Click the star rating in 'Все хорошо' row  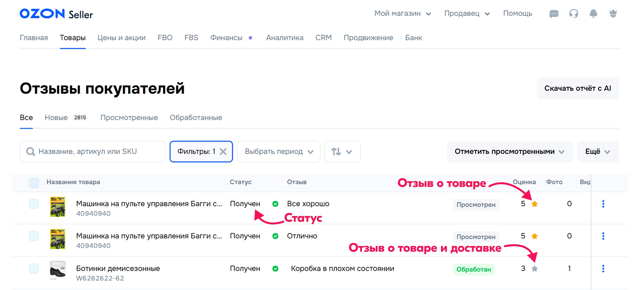pyautogui.click(x=535, y=204)
